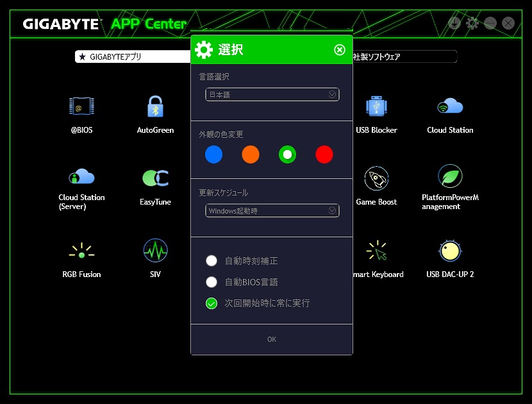Open the 日本語 language dropdown

pos(272,94)
